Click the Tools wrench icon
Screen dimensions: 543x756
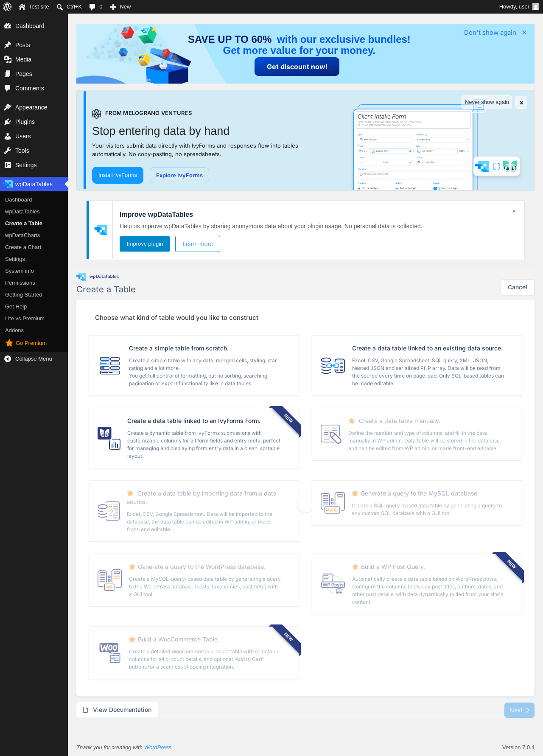pos(8,151)
